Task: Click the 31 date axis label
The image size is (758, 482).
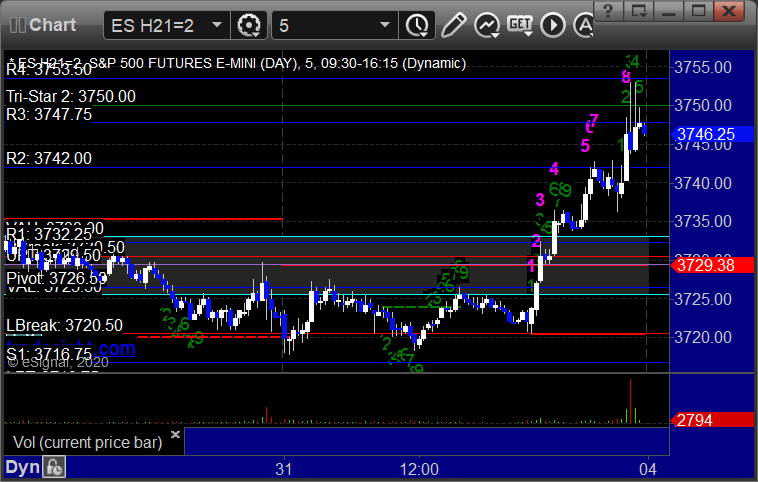Action: 284,469
